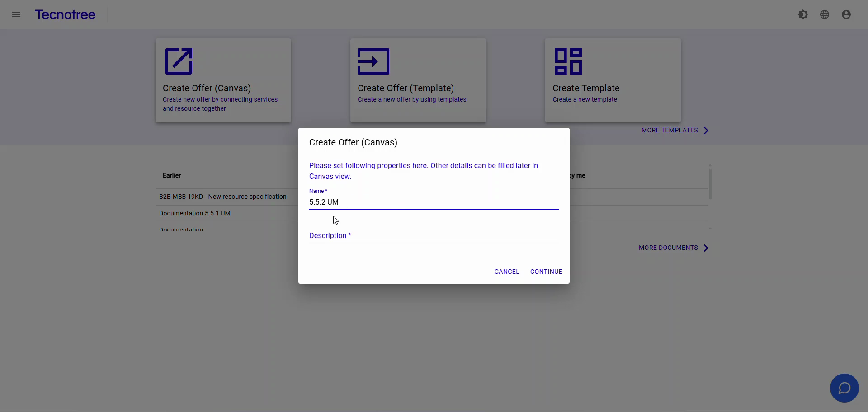Open the language globe selector
This screenshot has height=412, width=868.
point(825,14)
